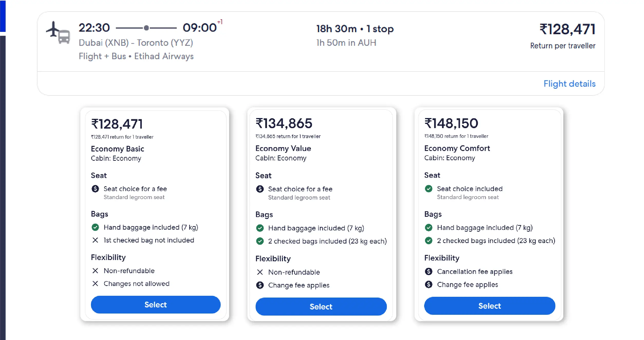Click the X icon next to 1st checked bag
The image size is (644, 340).
(x=95, y=240)
